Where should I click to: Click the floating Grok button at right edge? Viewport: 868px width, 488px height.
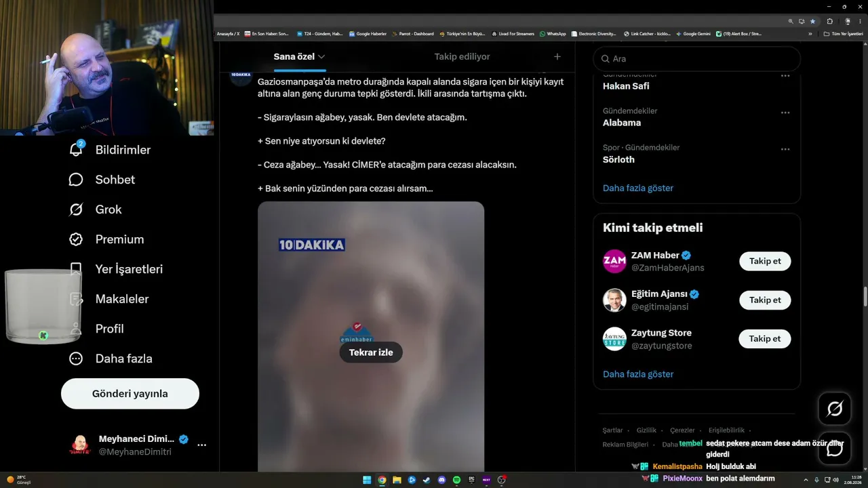pos(835,409)
